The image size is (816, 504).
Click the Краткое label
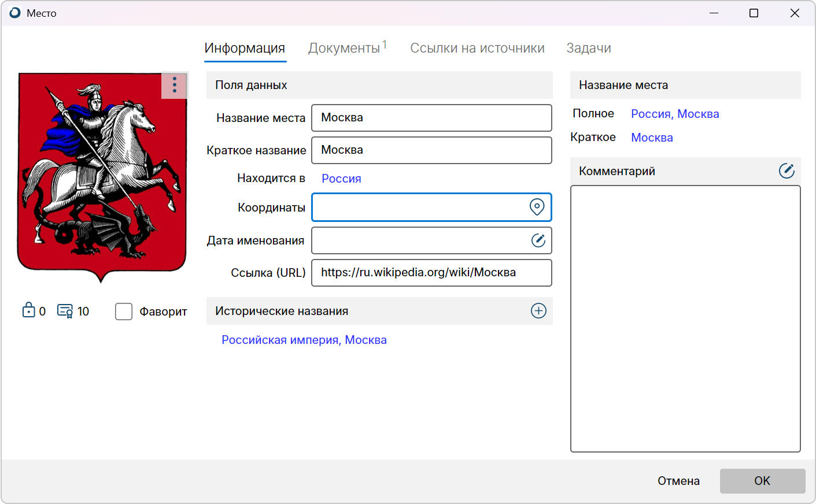point(593,137)
